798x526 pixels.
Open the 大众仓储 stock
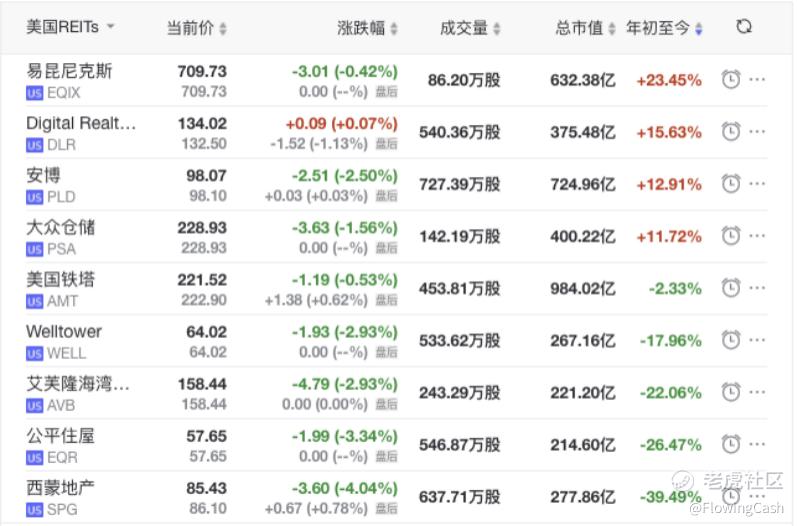point(61,227)
